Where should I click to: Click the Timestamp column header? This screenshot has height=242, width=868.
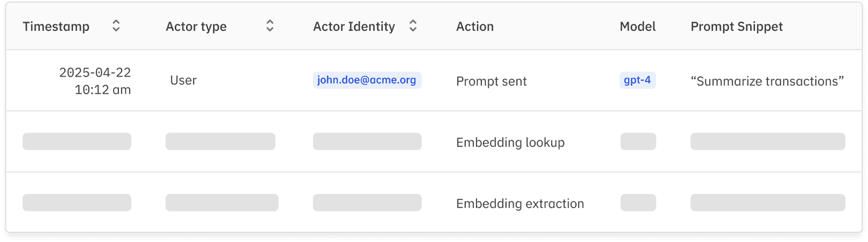pyautogui.click(x=56, y=26)
